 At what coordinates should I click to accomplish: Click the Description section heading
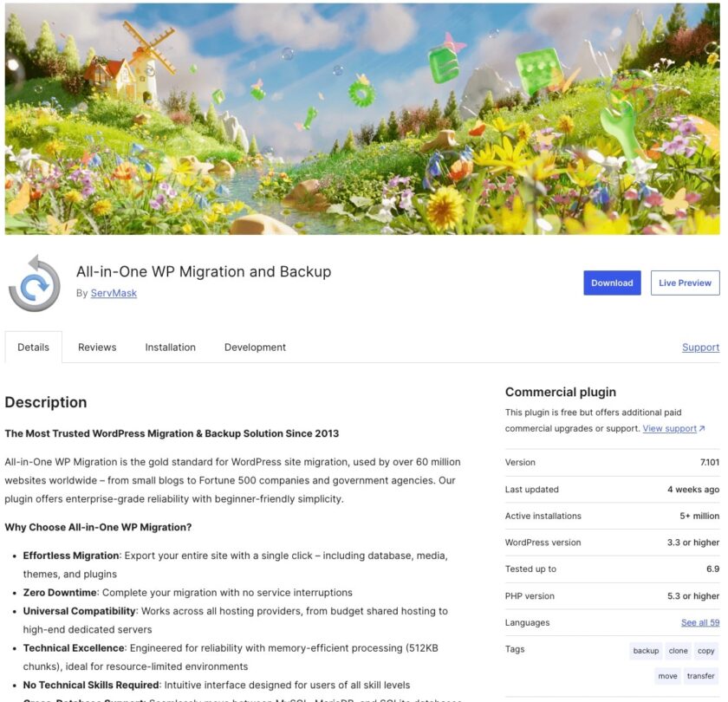(46, 402)
